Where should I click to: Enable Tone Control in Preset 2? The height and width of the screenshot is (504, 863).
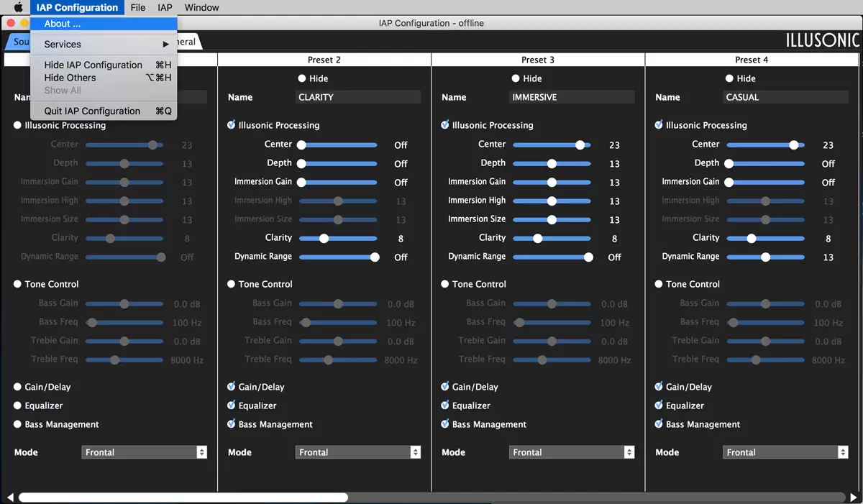click(232, 284)
